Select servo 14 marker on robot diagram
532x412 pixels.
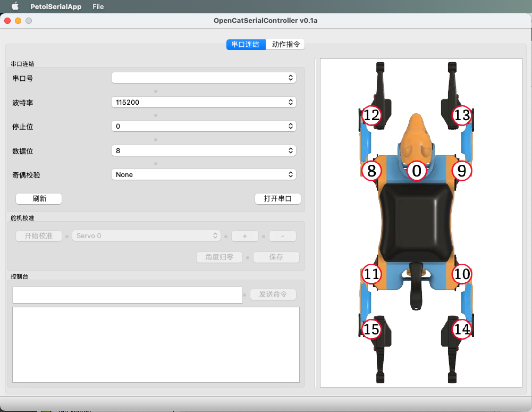click(462, 329)
